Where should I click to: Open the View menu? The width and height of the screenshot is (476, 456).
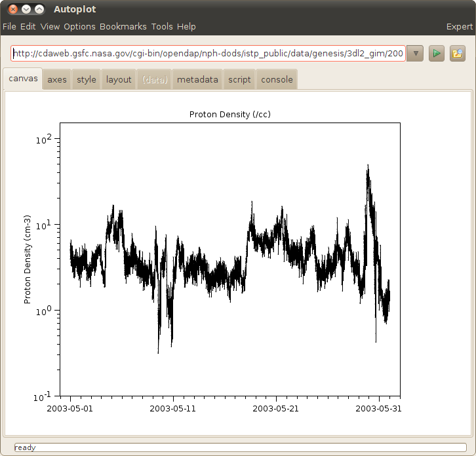click(x=50, y=27)
